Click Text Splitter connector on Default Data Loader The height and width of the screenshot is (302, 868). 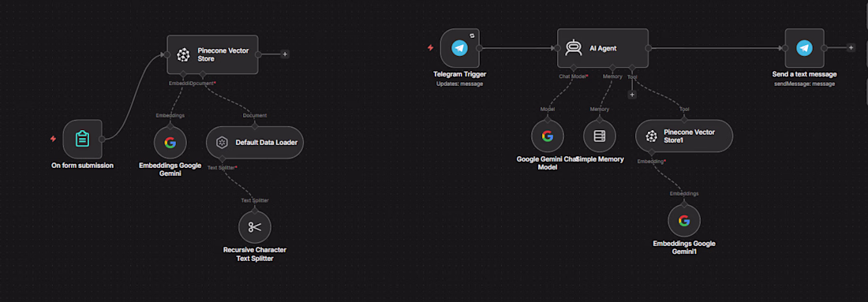222,159
